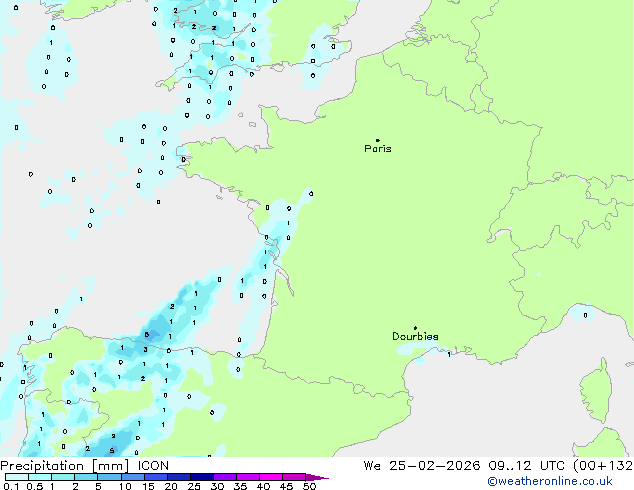Click the legend swatch for 10–15 mm
634x490 pixels.
132,477
